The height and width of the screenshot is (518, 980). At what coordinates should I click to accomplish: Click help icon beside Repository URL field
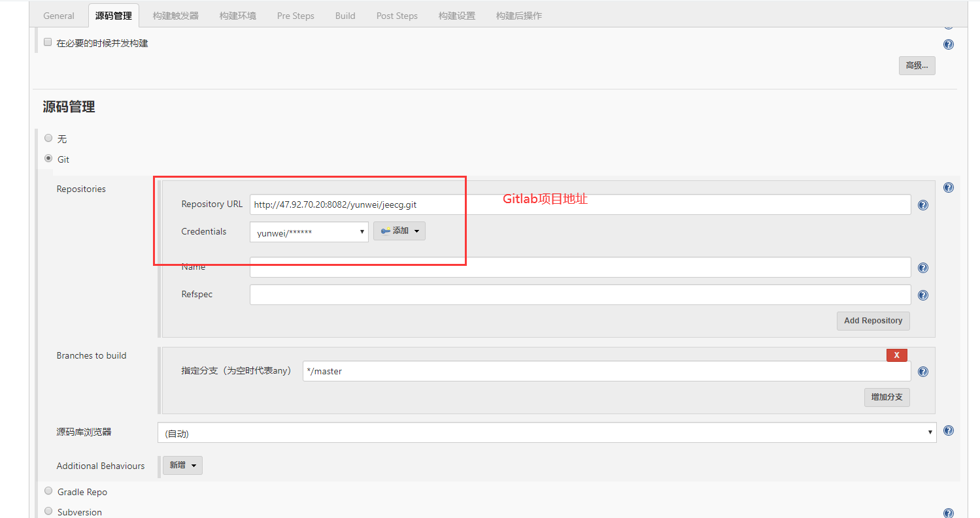click(x=922, y=205)
